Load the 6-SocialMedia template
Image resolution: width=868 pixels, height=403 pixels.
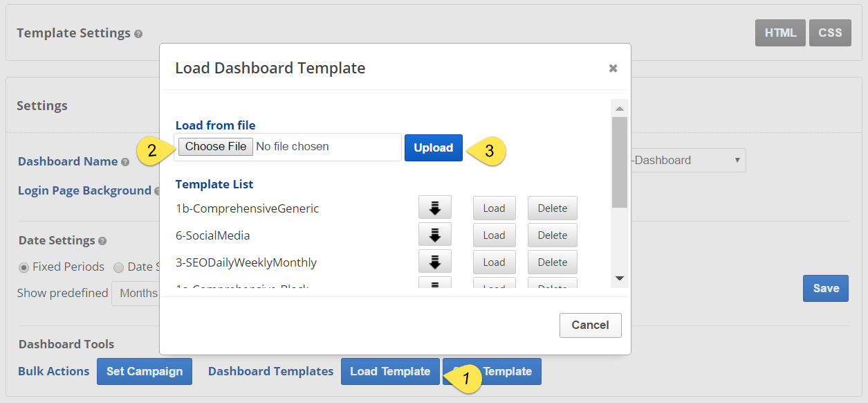click(x=494, y=235)
